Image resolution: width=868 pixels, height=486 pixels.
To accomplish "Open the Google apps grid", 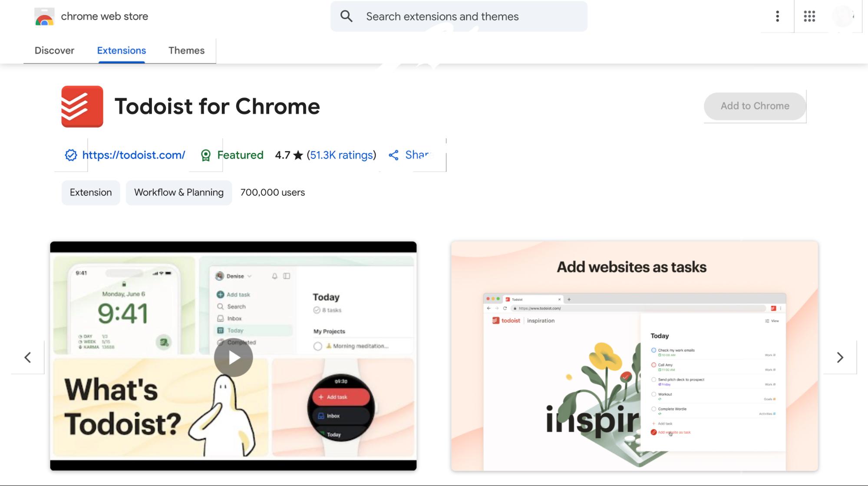I will coord(809,17).
